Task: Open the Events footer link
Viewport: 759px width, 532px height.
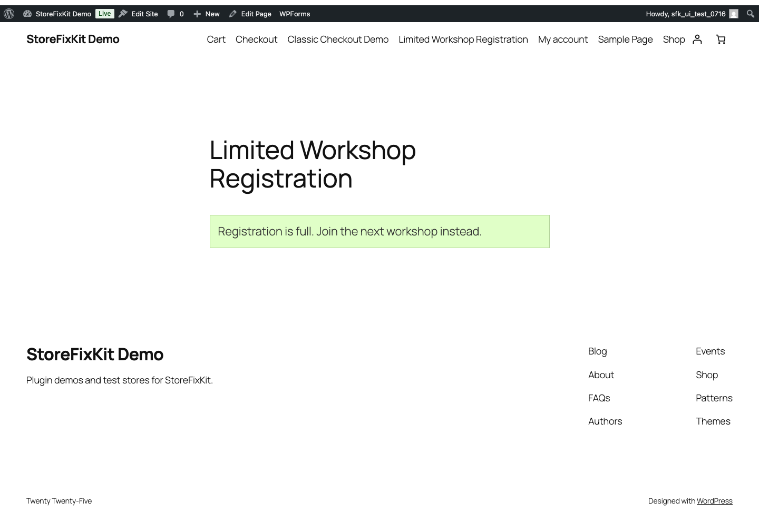Action: [710, 351]
